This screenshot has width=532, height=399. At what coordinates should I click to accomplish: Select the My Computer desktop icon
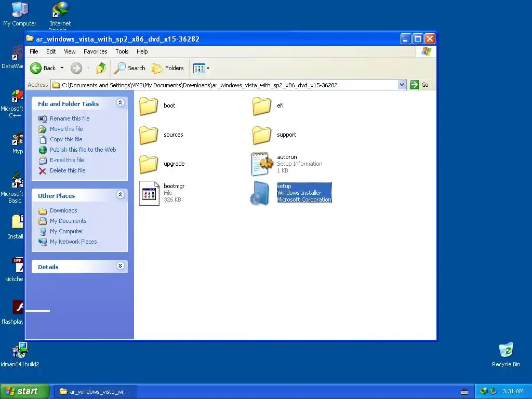point(20,14)
